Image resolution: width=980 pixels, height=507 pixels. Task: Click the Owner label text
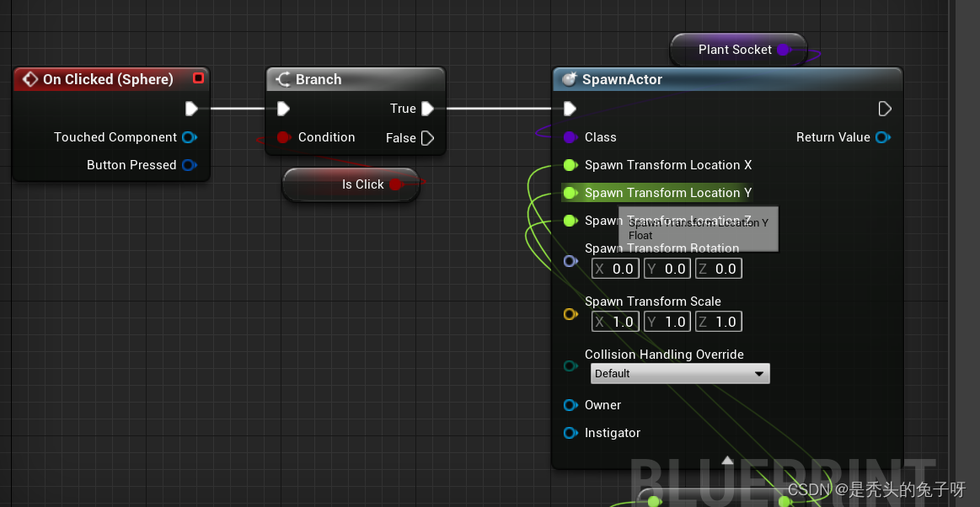pyautogui.click(x=602, y=405)
